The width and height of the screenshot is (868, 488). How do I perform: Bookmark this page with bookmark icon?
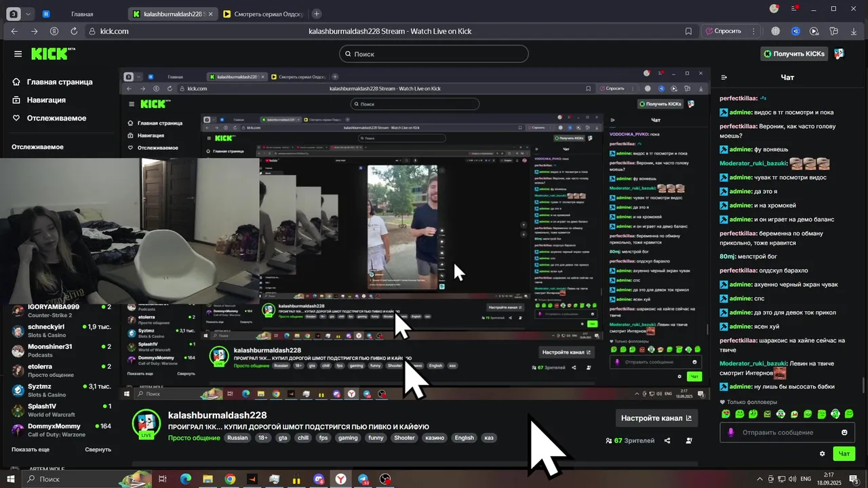click(688, 31)
